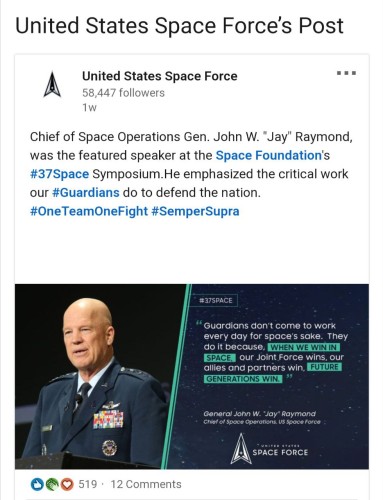View the 519 reactions count
Viewport: 383px width, 500px height.
pos(88,484)
